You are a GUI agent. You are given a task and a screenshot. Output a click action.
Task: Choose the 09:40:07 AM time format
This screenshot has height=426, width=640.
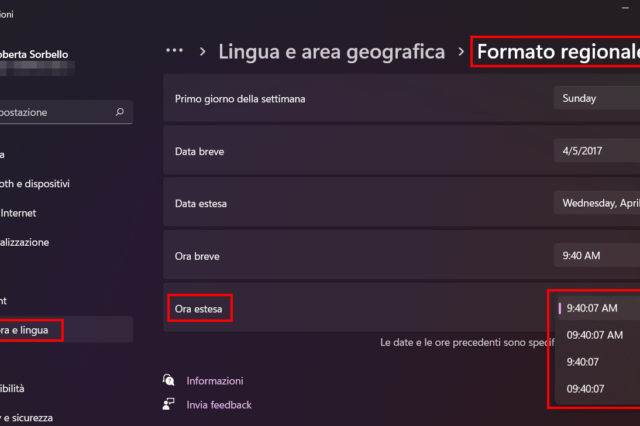click(595, 335)
